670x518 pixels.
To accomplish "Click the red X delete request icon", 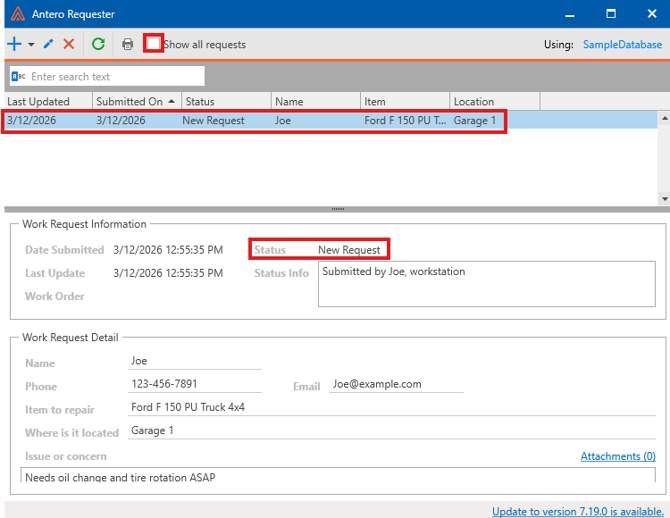I will [x=69, y=44].
